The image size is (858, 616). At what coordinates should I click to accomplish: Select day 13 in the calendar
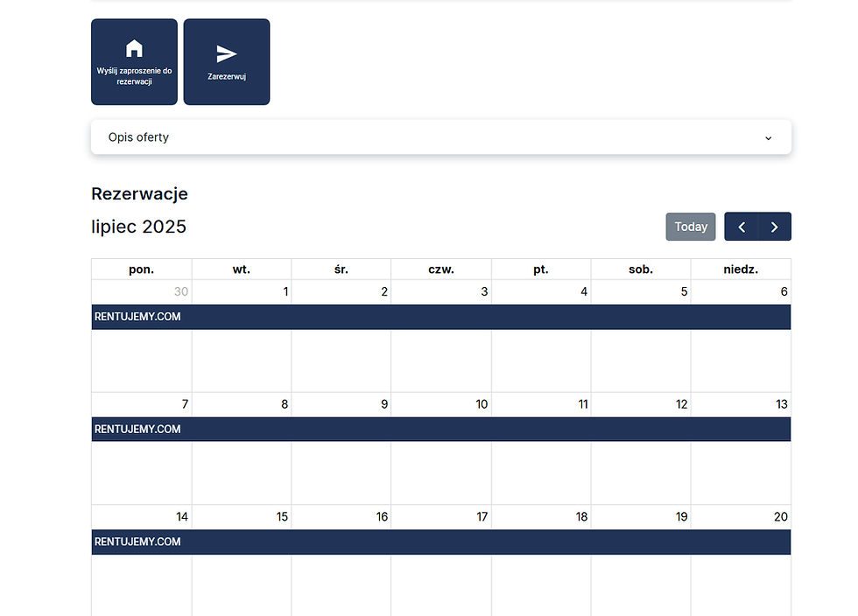pyautogui.click(x=781, y=404)
